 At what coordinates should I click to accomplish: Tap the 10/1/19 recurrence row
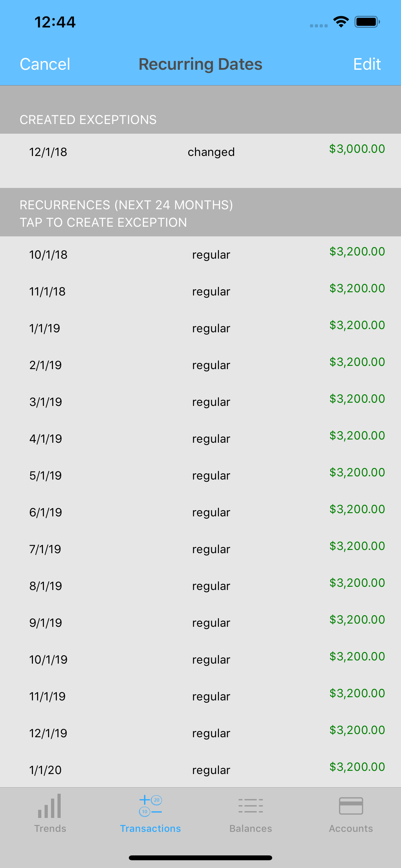pos(200,660)
